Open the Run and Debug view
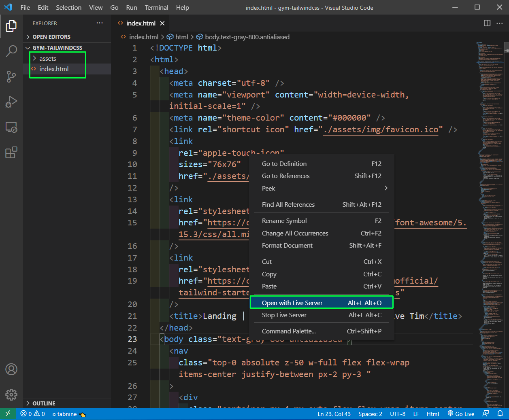 [x=11, y=102]
